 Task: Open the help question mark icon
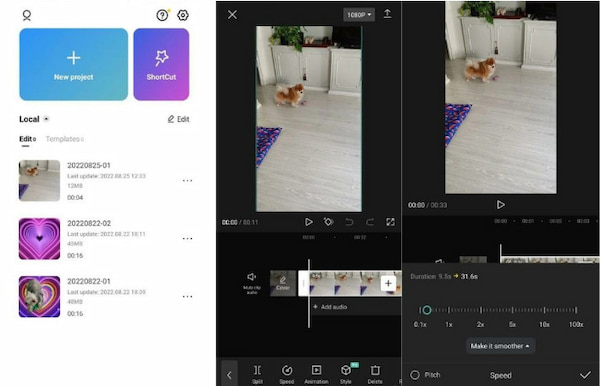[x=163, y=15]
